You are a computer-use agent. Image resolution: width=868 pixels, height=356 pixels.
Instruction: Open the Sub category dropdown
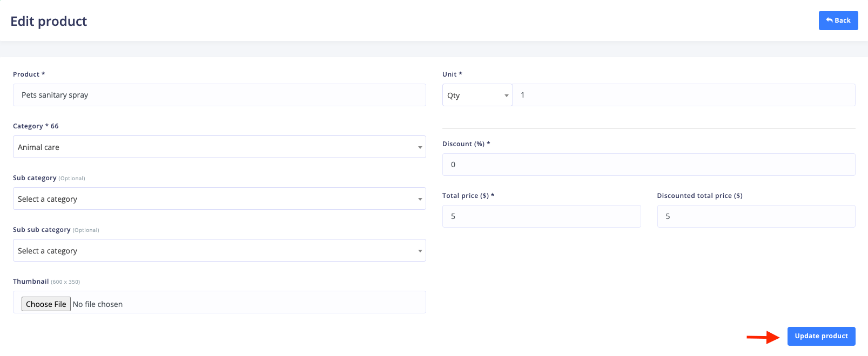(219, 198)
